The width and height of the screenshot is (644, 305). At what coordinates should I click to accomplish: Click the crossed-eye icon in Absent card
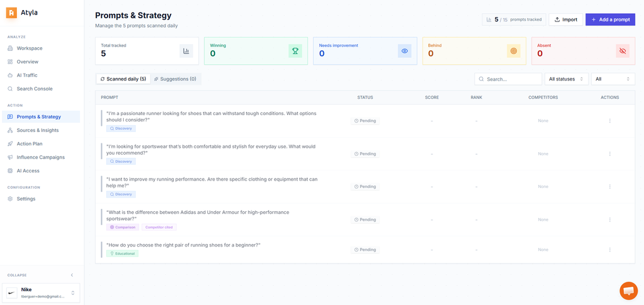(623, 51)
